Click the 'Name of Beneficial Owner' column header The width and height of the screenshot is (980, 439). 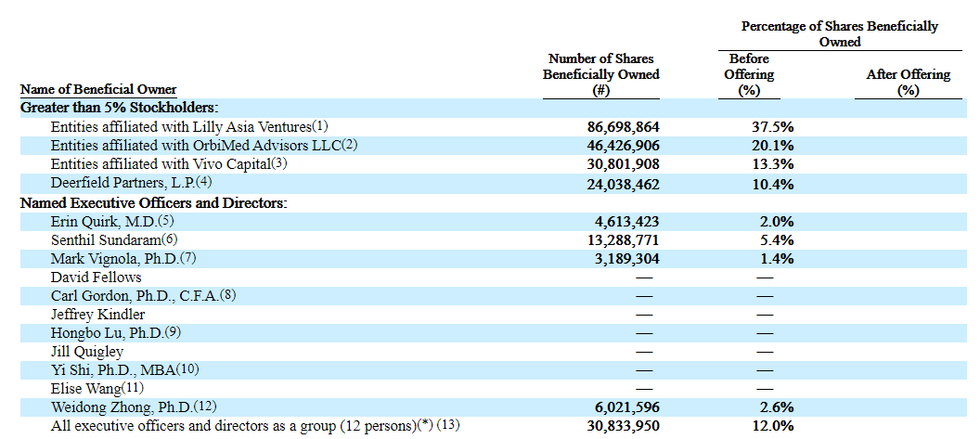coord(98,89)
